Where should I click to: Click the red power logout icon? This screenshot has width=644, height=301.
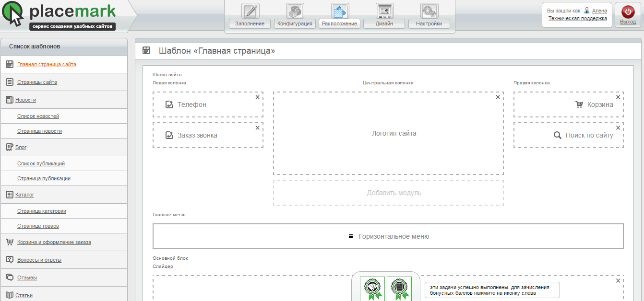628,12
